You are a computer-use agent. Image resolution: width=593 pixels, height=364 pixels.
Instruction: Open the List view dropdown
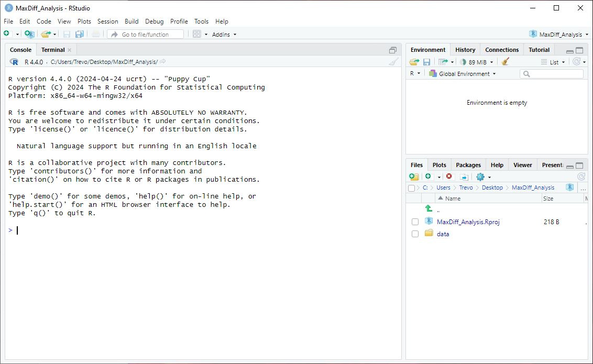(x=553, y=62)
